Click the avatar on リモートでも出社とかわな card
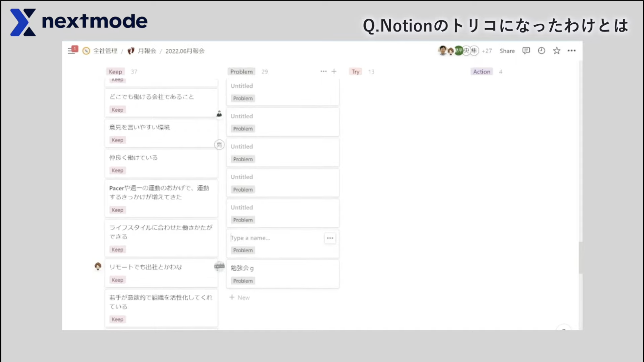The width and height of the screenshot is (644, 362). tap(98, 267)
